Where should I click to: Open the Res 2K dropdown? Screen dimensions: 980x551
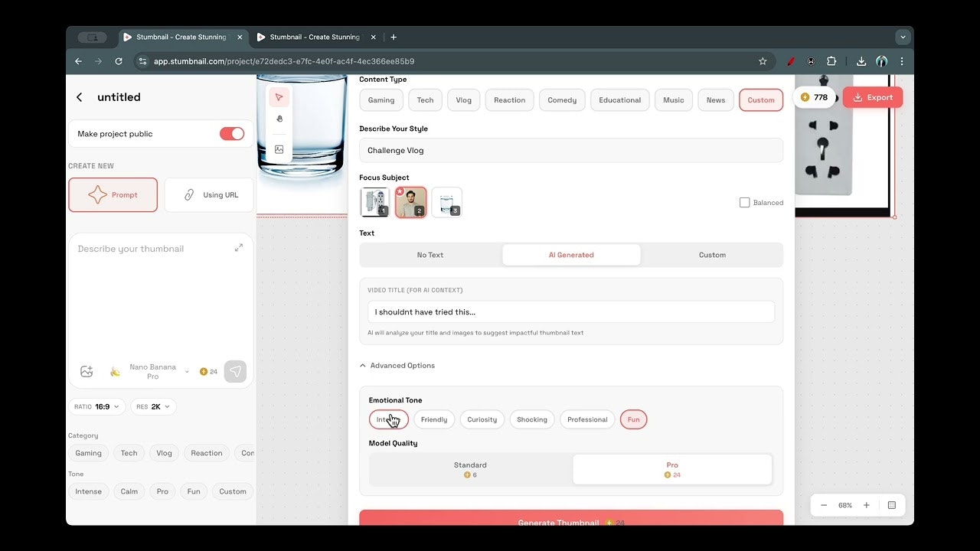click(154, 407)
